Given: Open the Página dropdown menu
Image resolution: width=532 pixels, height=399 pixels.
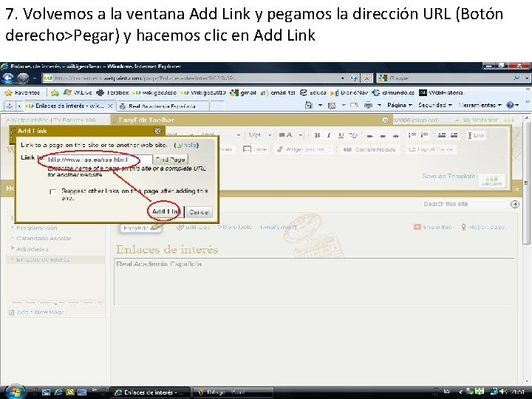Looking at the screenshot, I should coord(399,105).
